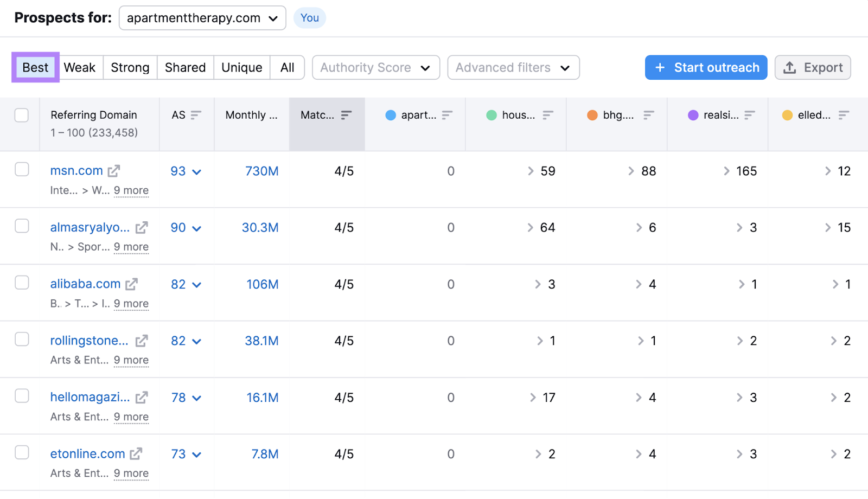Open apartmenttherapy.com domain dropdown
This screenshot has width=868, height=499.
click(x=202, y=18)
